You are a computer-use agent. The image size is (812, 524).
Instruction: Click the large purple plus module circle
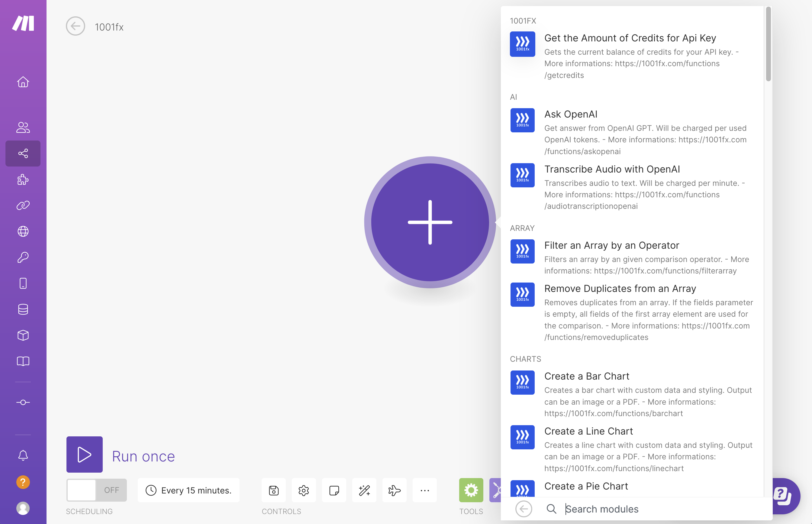coord(430,222)
